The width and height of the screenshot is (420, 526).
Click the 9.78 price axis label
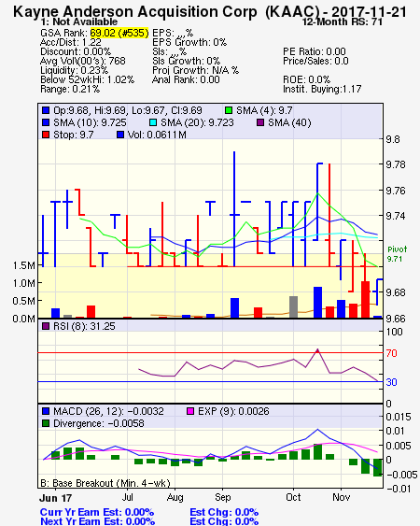coord(396,164)
